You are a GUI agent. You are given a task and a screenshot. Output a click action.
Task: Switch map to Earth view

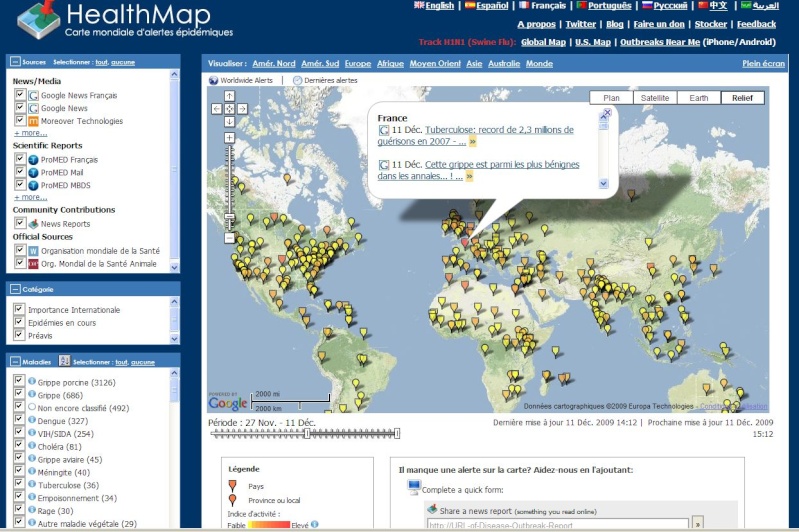pos(699,98)
